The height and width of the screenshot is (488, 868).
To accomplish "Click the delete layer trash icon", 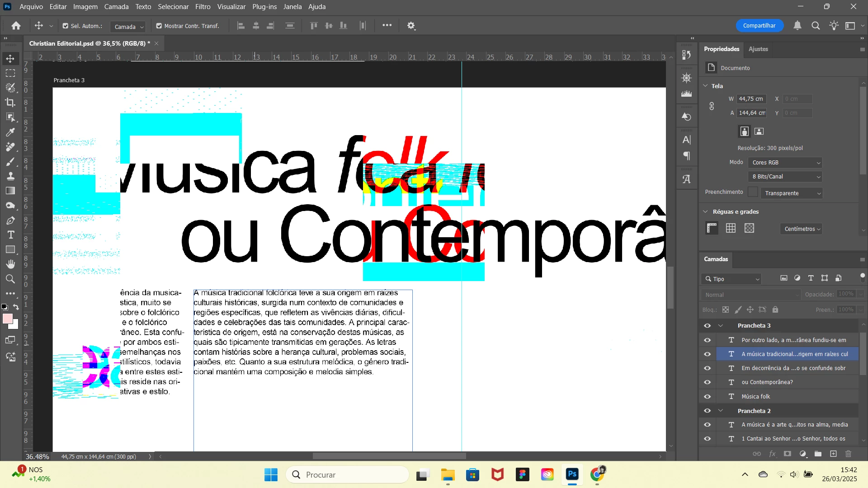I will click(848, 454).
